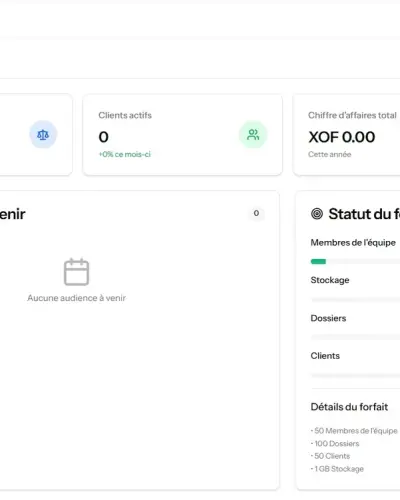Click the Chiffre d'affaires total label
Screen dimensions: 400x500
pyautogui.click(x=352, y=115)
